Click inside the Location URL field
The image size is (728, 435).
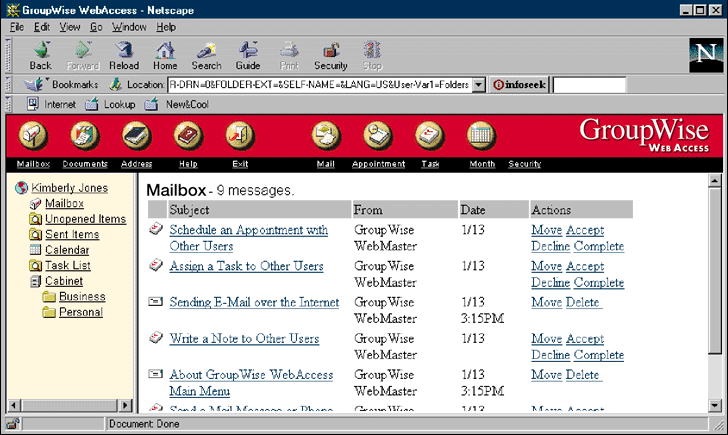click(319, 85)
